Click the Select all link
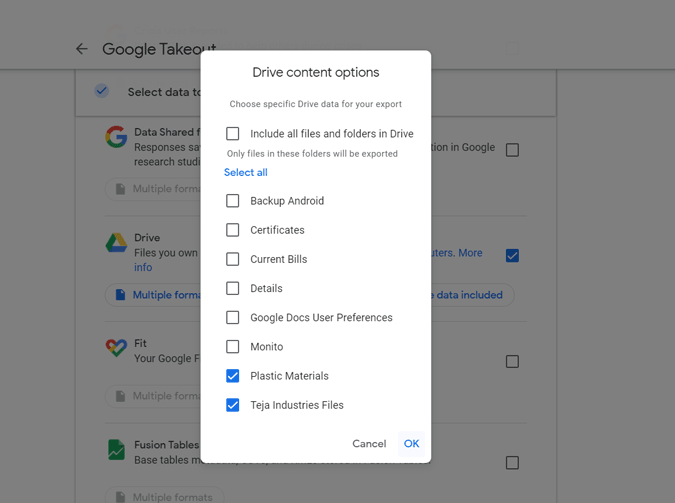Image resolution: width=675 pixels, height=503 pixels. click(246, 173)
